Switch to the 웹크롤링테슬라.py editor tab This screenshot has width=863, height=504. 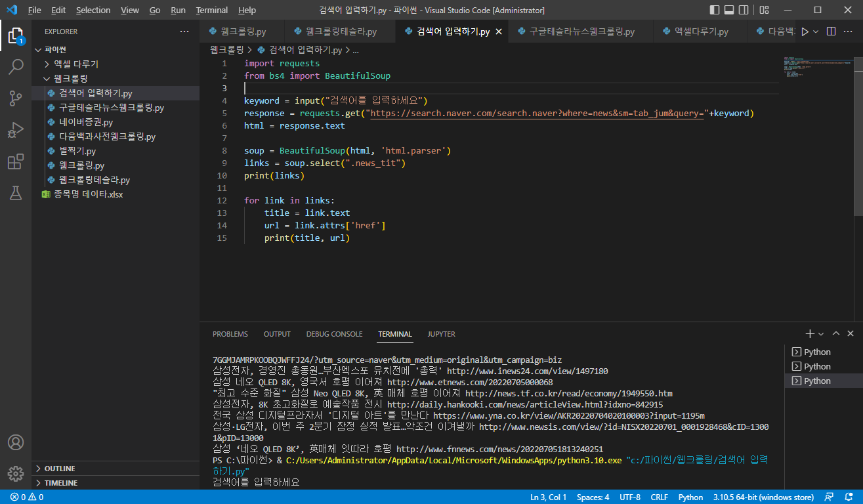[341, 31]
